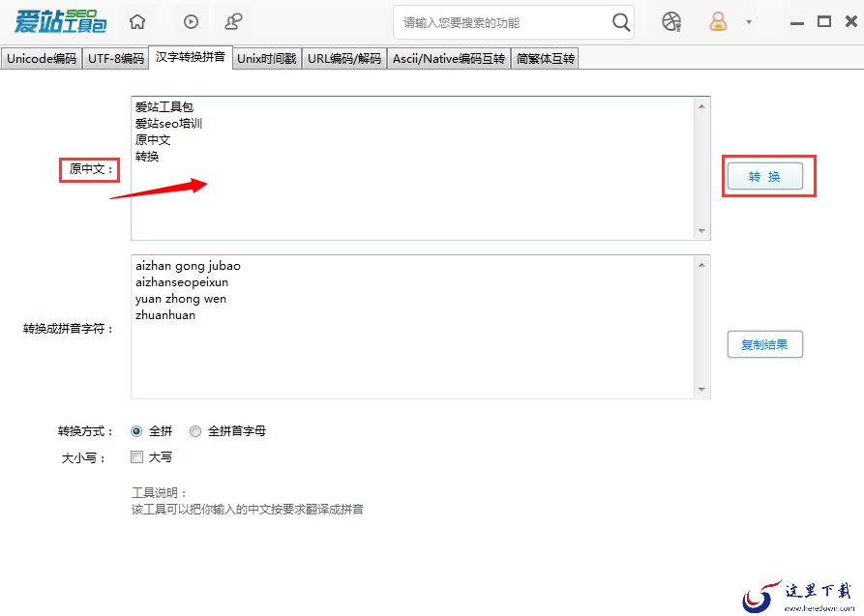Click result box scrollbar down arrow
864x616 pixels.
(701, 389)
